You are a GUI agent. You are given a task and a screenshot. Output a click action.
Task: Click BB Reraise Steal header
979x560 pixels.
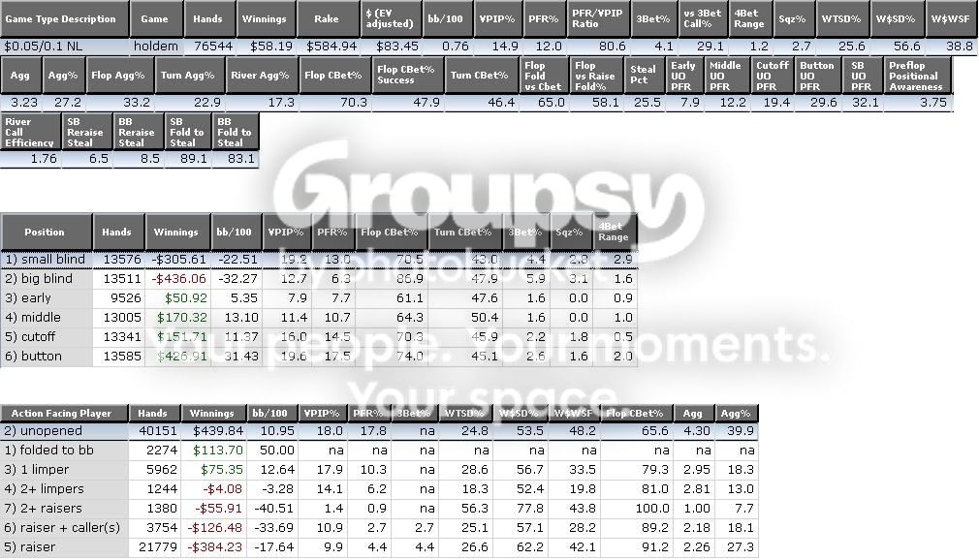click(x=138, y=132)
